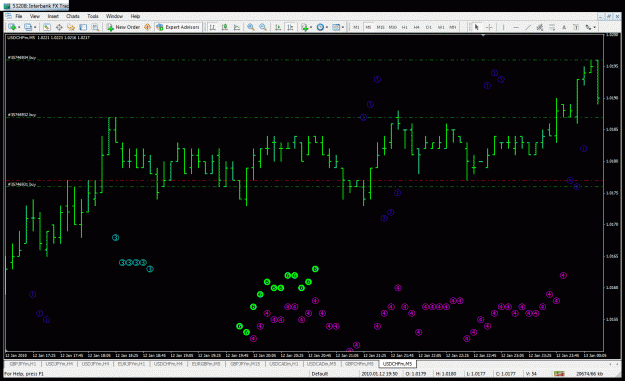
Task: Open the Help menu
Action: [135, 16]
